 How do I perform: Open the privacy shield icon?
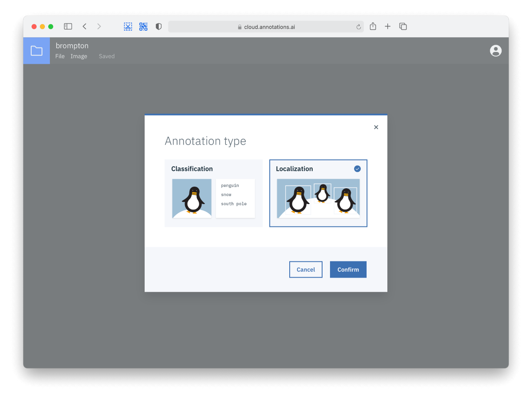click(x=158, y=27)
